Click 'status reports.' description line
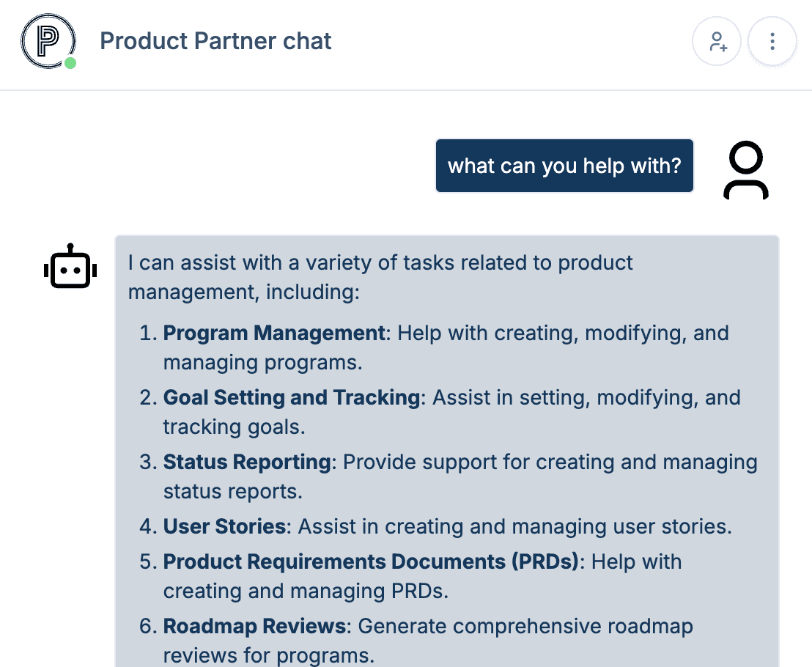The width and height of the screenshot is (812, 667). click(232, 491)
